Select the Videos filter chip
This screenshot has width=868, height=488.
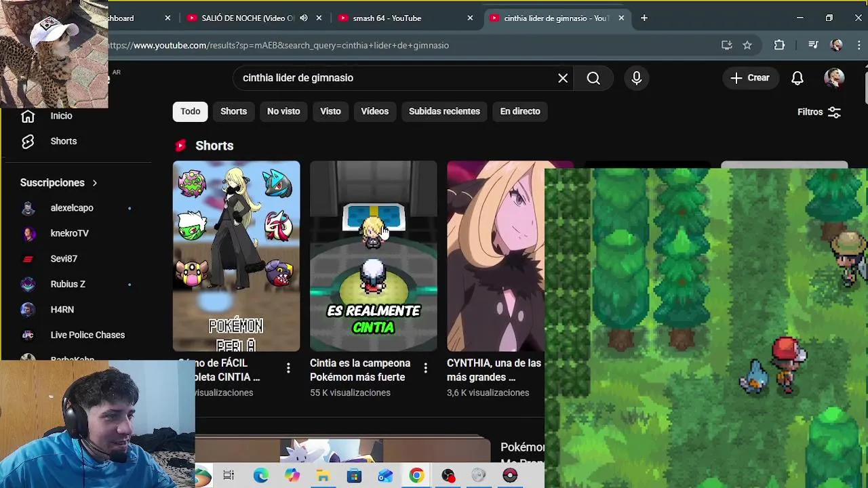375,111
